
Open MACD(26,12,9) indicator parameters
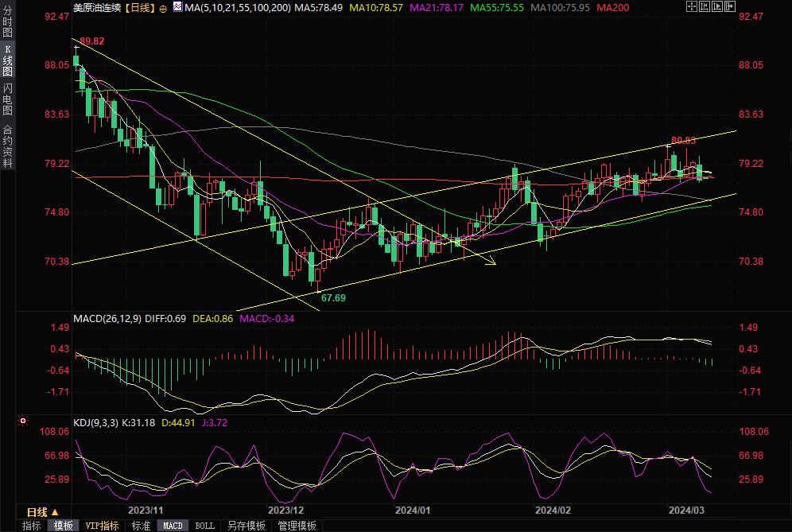tap(107, 318)
